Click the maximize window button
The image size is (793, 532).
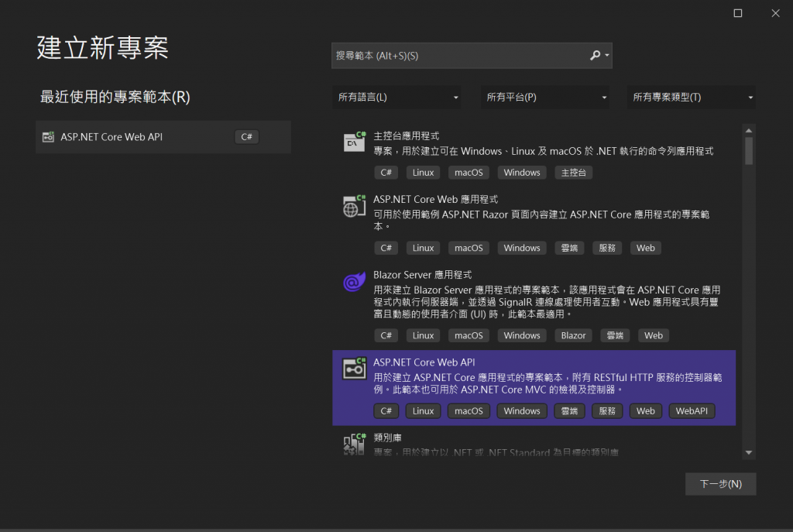pyautogui.click(x=738, y=13)
